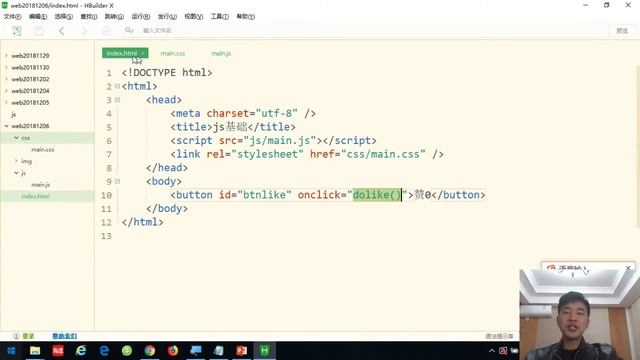Switch to the main.js editor tab
Viewport: 640px width, 360px height.
point(221,53)
